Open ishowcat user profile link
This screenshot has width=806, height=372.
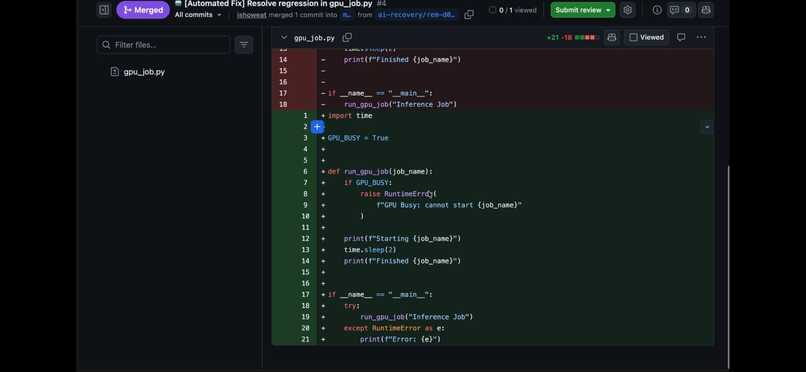click(251, 15)
